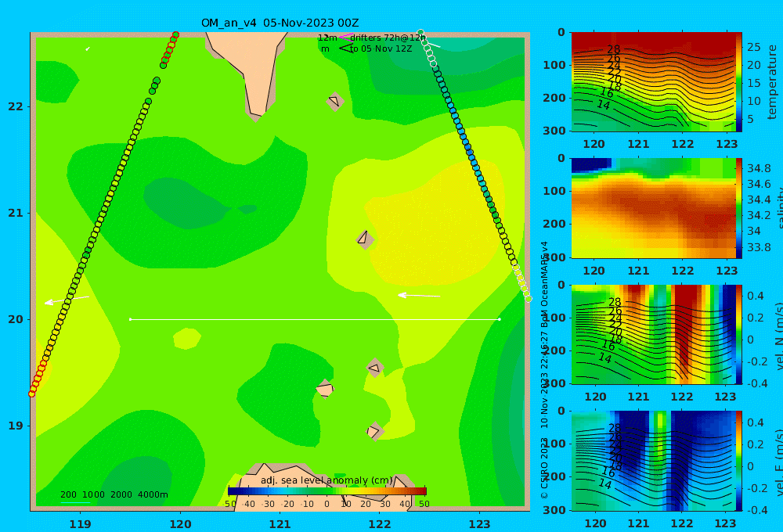
Task: Click the vertical "BoM OceanMAPS v4" credit text
Action: pos(544,284)
